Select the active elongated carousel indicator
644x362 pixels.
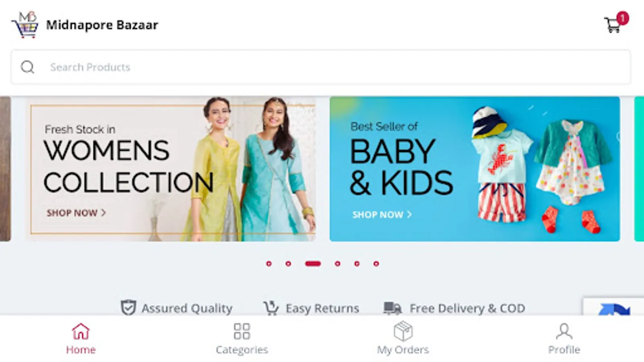313,264
